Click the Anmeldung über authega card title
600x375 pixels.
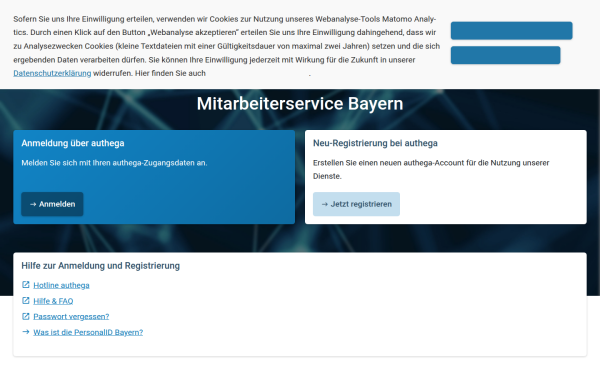pyautogui.click(x=73, y=143)
